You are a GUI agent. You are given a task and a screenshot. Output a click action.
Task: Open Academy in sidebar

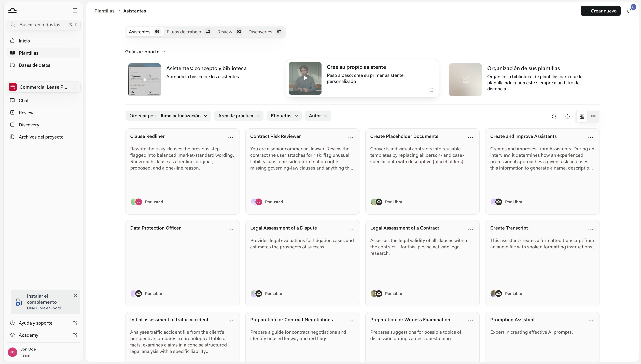[44, 335]
